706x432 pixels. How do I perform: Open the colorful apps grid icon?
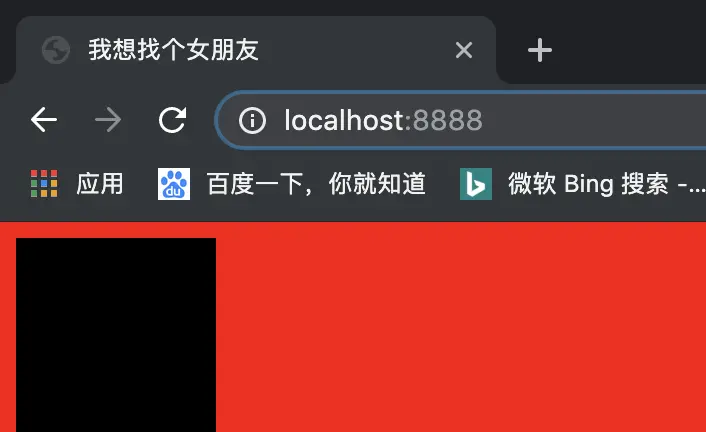click(x=44, y=183)
